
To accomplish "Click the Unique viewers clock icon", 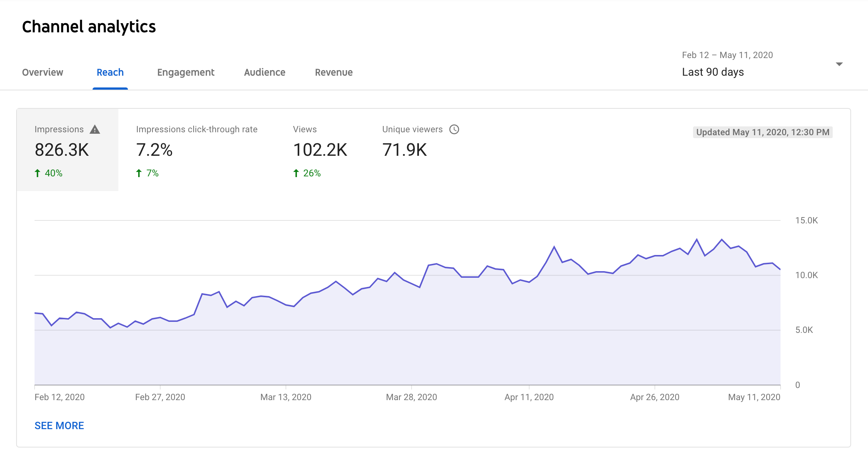I will tap(454, 129).
